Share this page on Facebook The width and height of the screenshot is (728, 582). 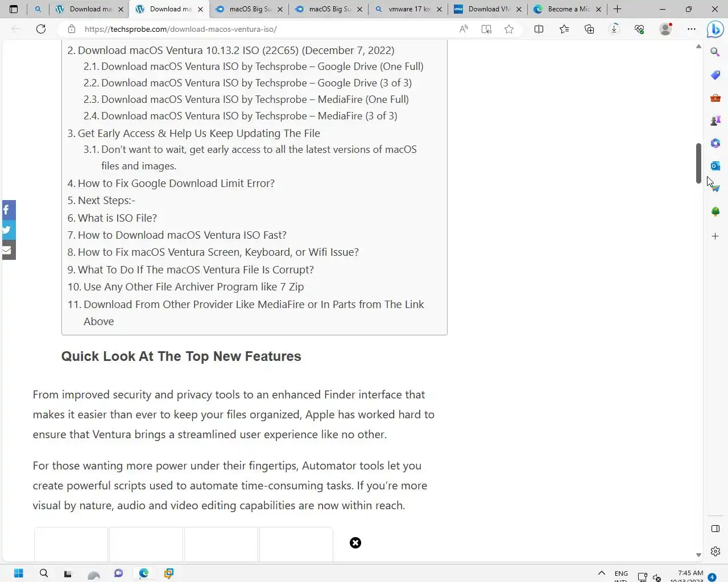[8, 210]
